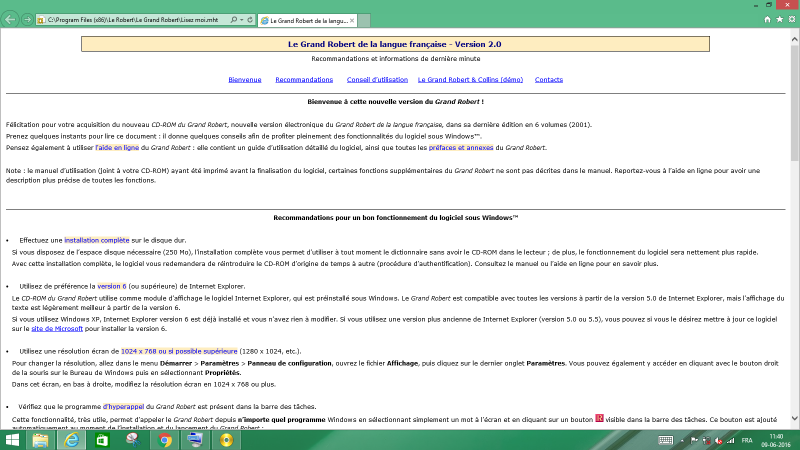Click the 'installation complète' link
Screen dimensions: 800x450
(x=96, y=240)
